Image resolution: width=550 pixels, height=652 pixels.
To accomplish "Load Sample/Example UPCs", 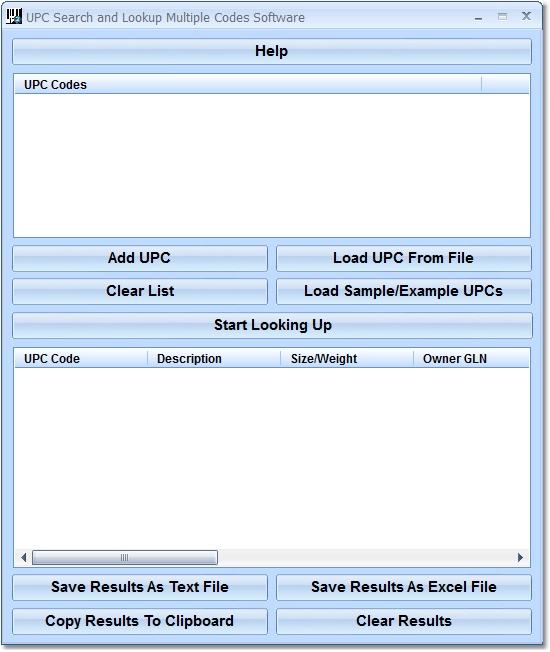I will (403, 291).
